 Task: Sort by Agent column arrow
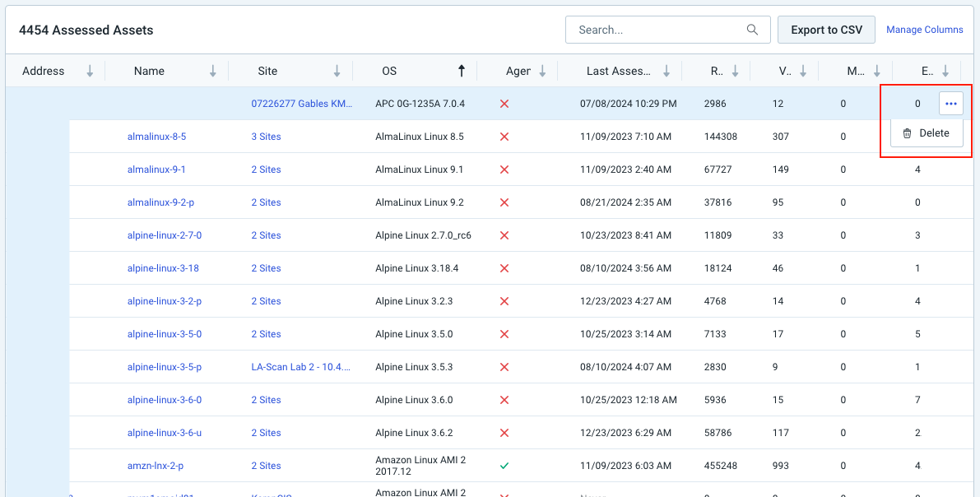[542, 72]
